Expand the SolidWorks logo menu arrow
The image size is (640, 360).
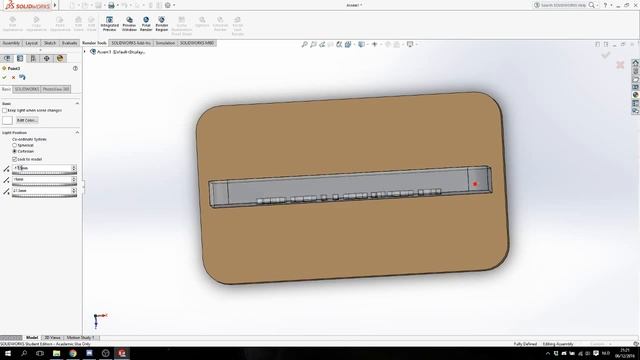click(55, 5)
